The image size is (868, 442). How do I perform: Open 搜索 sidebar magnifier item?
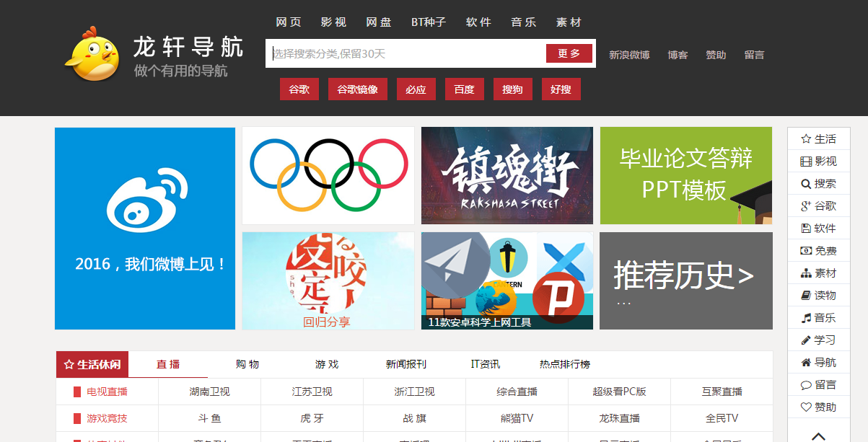pyautogui.click(x=818, y=184)
